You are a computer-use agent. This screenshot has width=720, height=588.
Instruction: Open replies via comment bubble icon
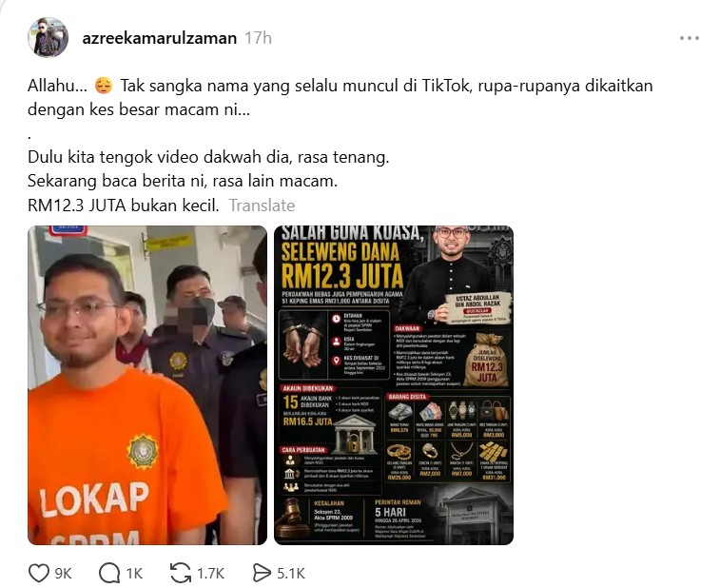pyautogui.click(x=109, y=574)
